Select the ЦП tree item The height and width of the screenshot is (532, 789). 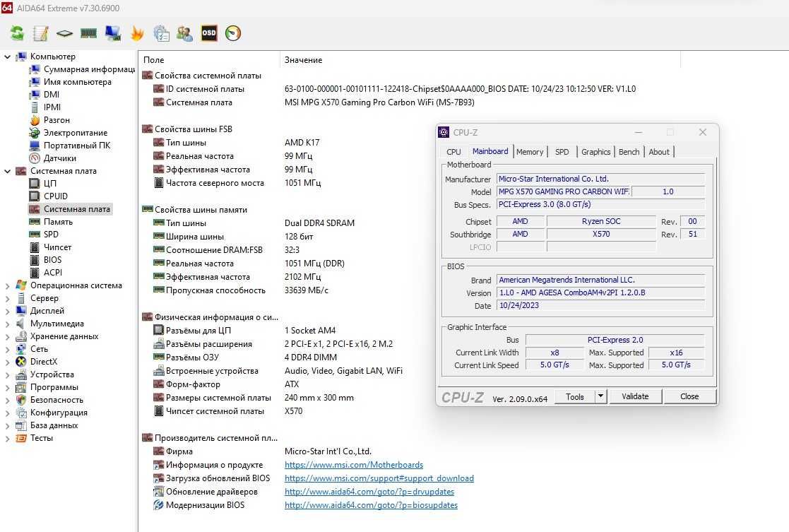coord(43,184)
